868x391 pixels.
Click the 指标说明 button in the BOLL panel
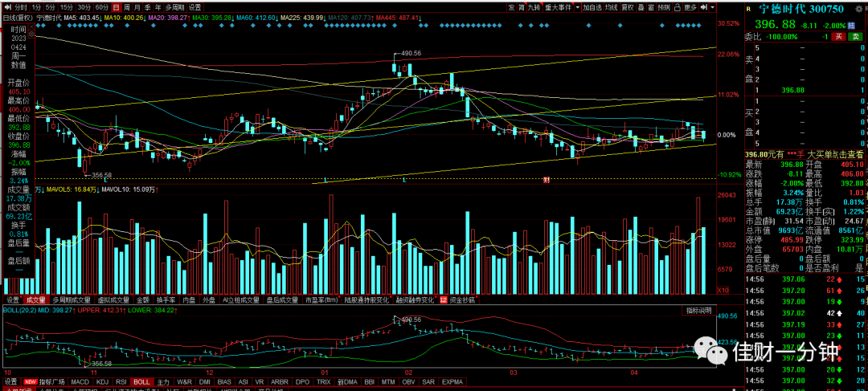click(x=698, y=310)
